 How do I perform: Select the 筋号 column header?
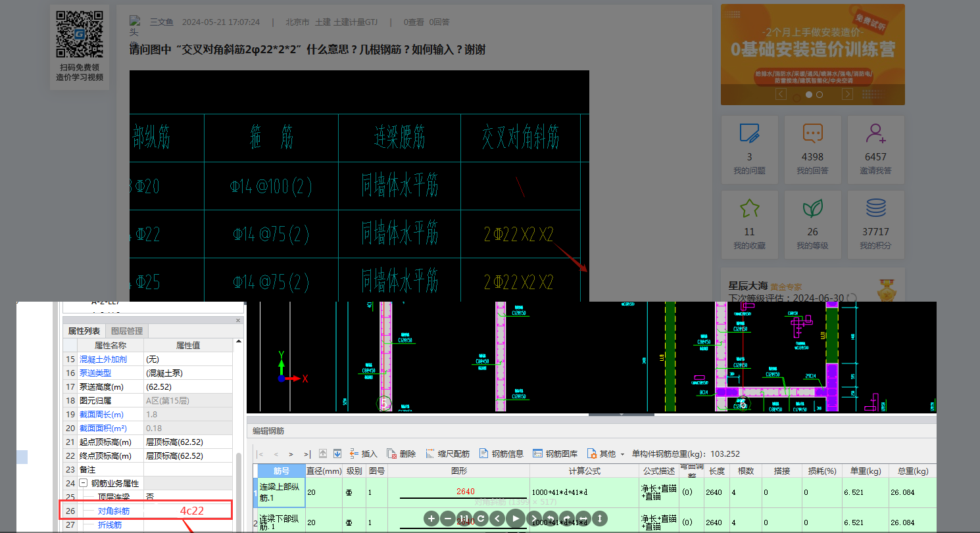(281, 471)
